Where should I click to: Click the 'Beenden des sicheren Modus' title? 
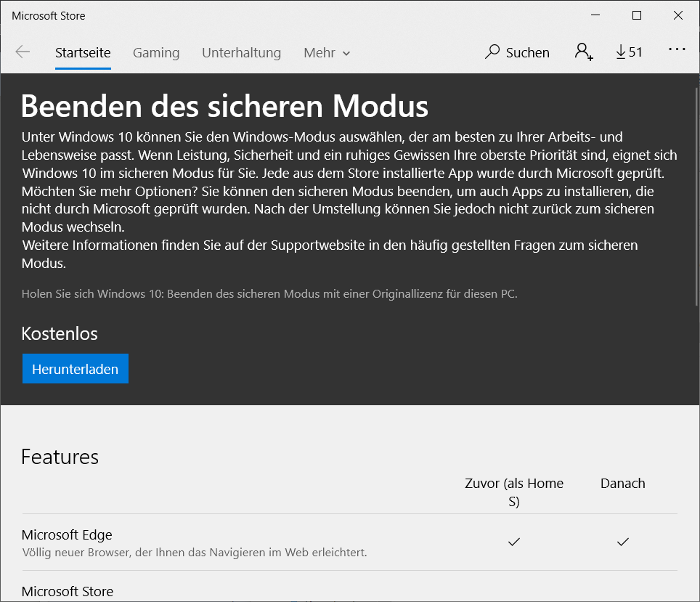click(224, 106)
